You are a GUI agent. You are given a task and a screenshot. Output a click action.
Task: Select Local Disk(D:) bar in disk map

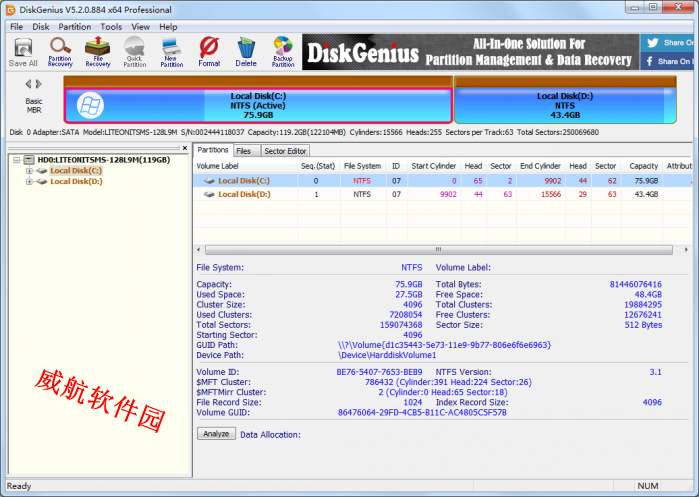[564, 104]
